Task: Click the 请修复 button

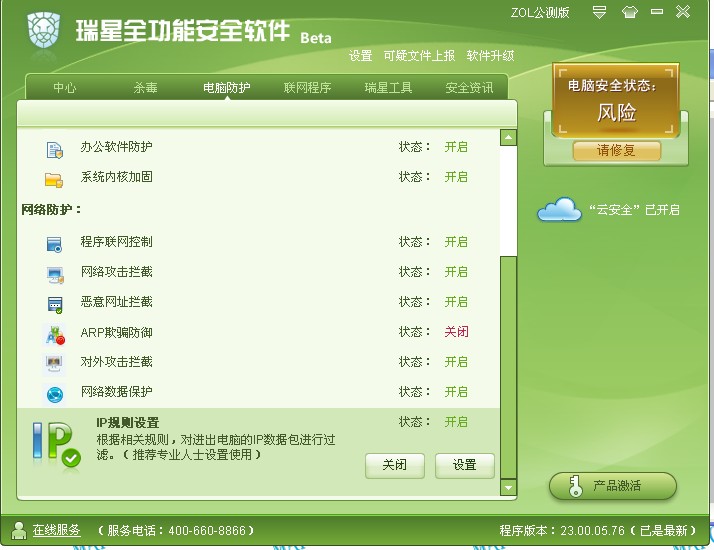Action: point(617,150)
